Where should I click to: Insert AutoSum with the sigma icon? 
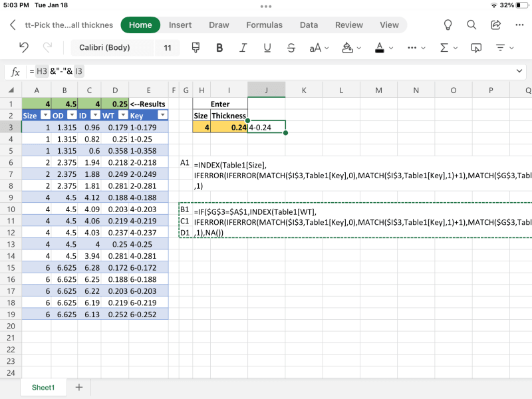pyautogui.click(x=444, y=48)
